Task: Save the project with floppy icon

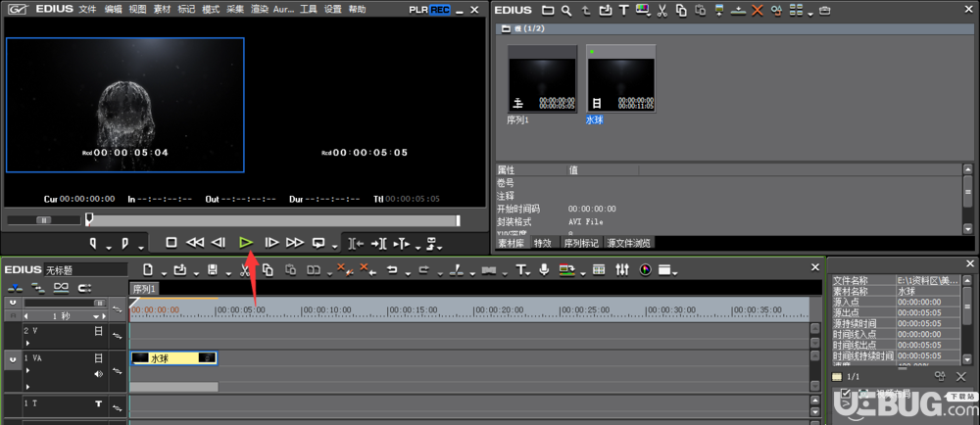Action: [x=213, y=269]
